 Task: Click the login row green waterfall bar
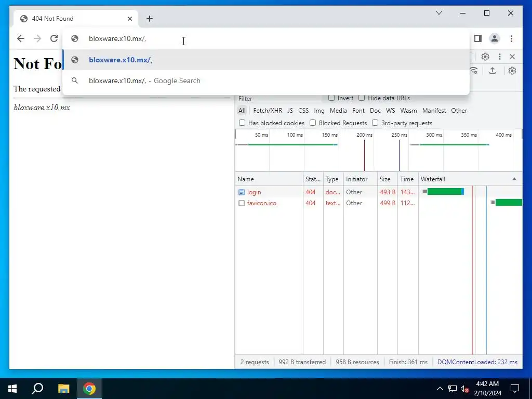click(445, 192)
